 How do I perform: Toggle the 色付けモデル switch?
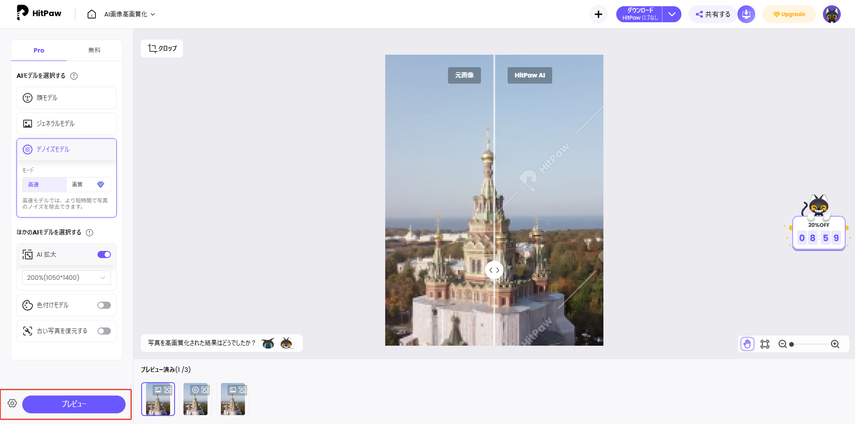point(104,305)
